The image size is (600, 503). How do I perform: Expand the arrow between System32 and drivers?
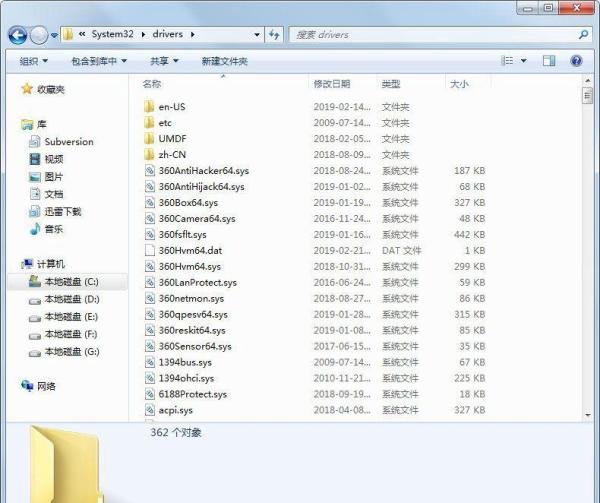(143, 34)
